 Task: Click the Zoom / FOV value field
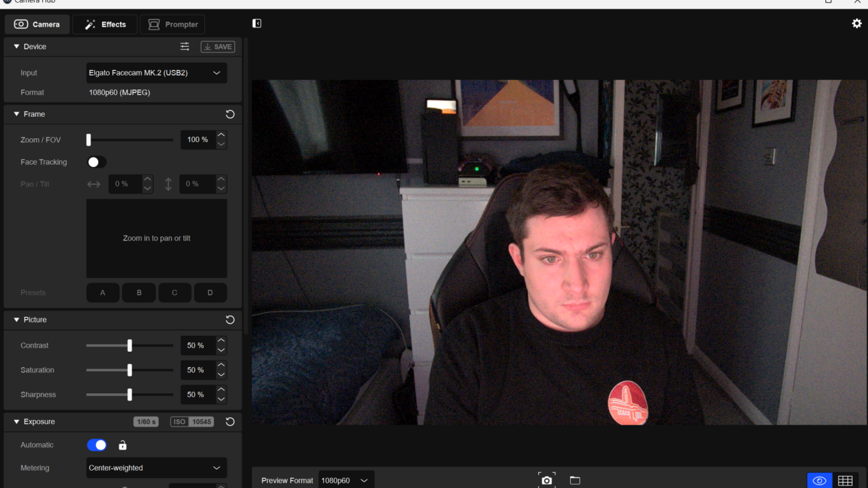(x=198, y=140)
